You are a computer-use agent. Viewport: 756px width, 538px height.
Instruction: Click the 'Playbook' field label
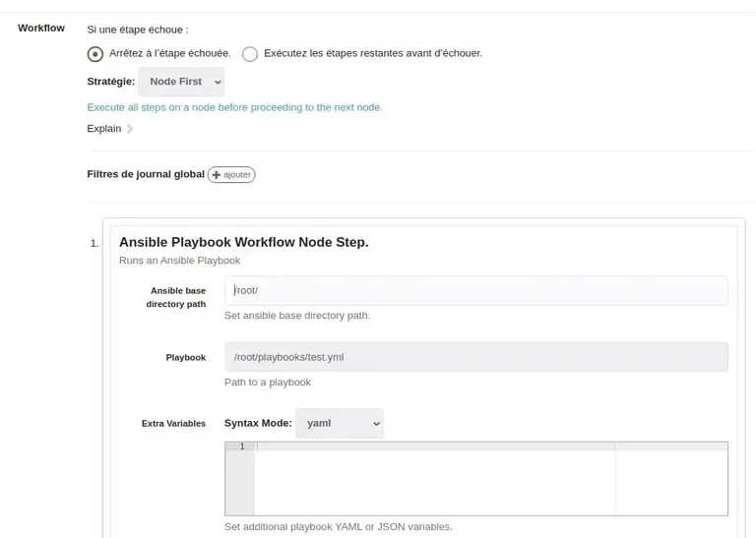(x=185, y=358)
